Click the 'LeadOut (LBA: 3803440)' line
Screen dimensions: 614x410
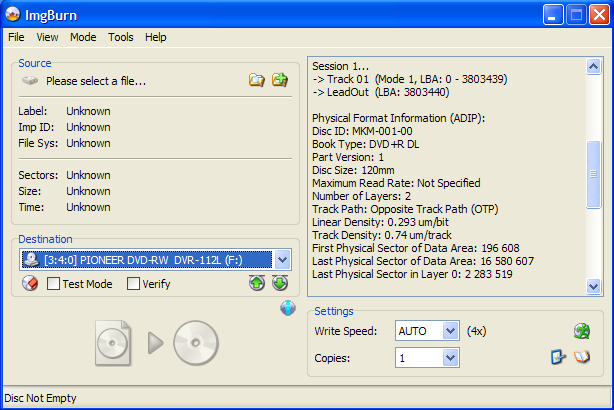(x=381, y=92)
